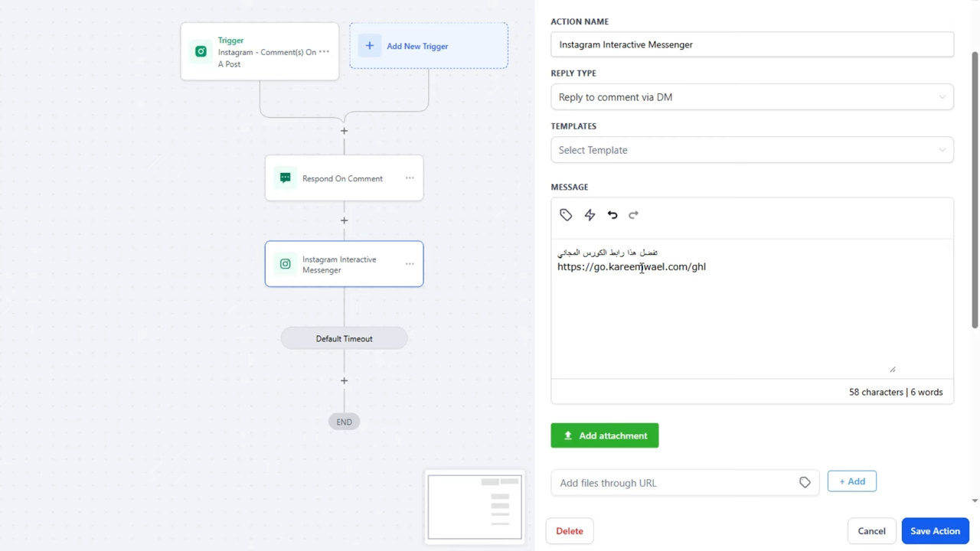Viewport: 980px width, 551px height.
Task: Click the Default Timeout branch label
Action: coord(344,338)
